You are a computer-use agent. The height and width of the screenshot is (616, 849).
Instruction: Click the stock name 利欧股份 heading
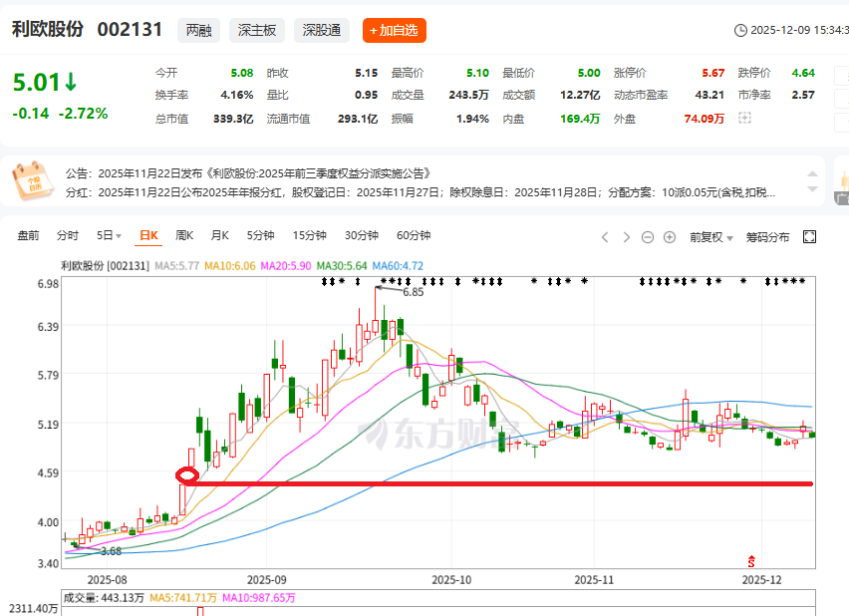click(48, 29)
